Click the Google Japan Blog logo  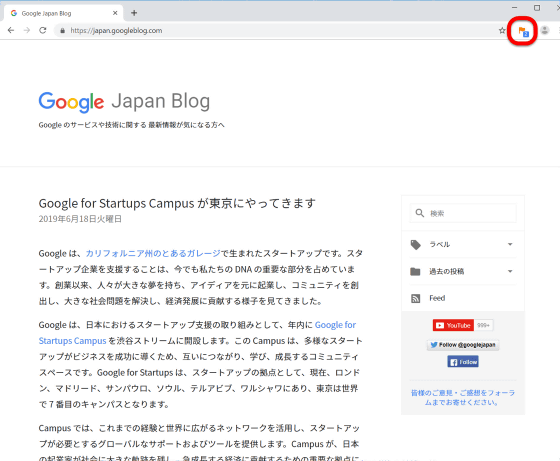124,101
